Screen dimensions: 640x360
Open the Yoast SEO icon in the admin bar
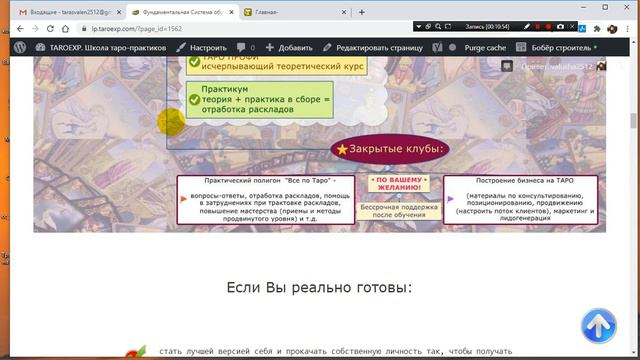click(x=437, y=47)
